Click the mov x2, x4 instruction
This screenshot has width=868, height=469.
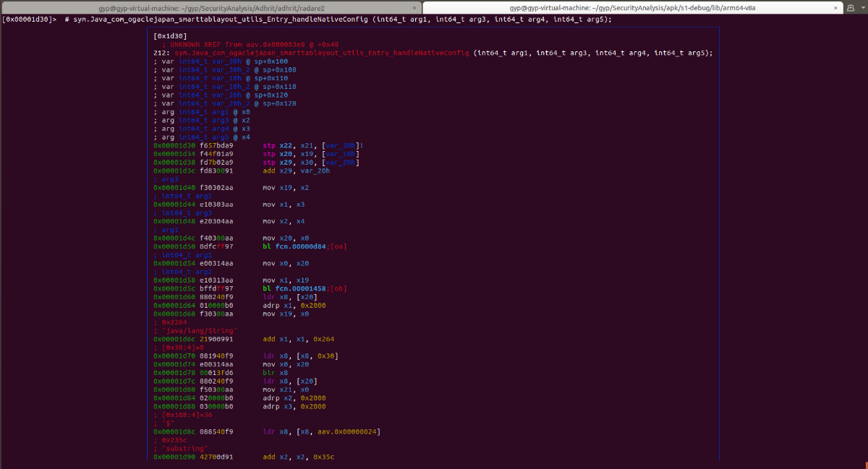click(x=284, y=221)
